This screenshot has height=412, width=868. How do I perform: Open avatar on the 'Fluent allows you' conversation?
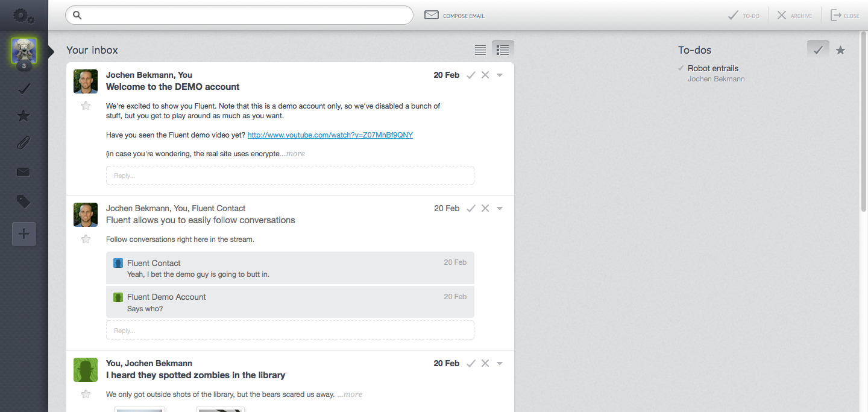tap(86, 215)
